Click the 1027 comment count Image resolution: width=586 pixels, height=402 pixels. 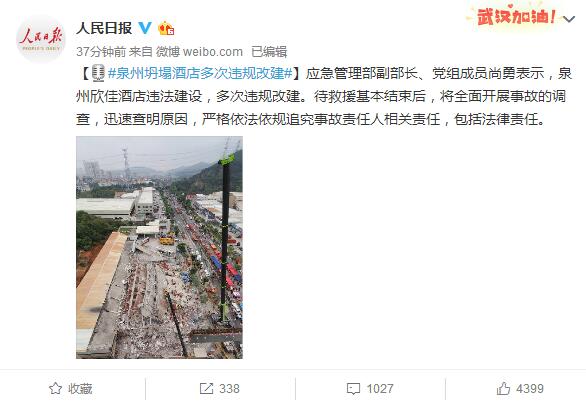pos(380,389)
